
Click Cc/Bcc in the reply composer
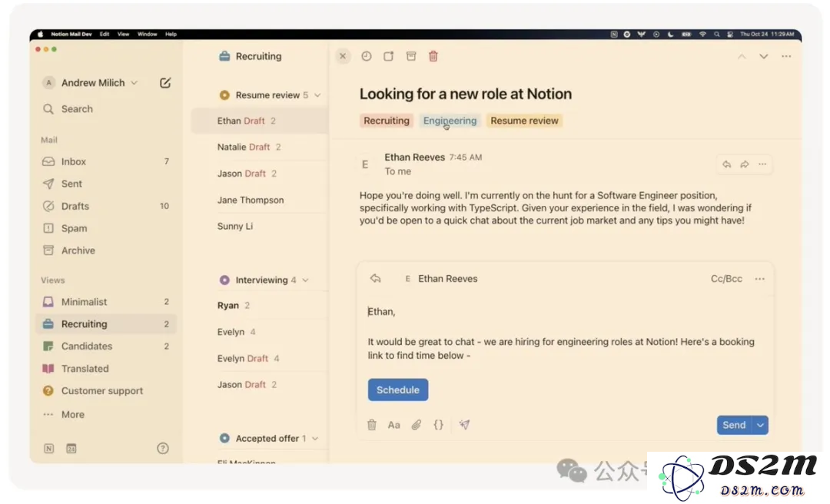726,278
